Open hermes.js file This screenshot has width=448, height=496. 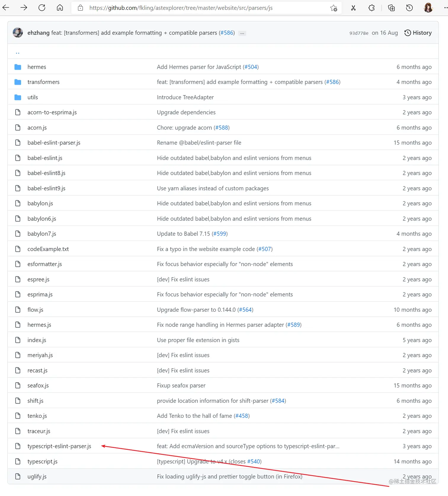[x=39, y=325]
